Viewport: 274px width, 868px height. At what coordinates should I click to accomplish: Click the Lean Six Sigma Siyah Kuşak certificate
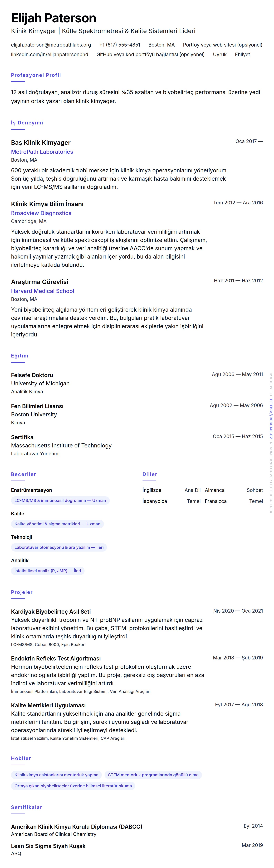[x=48, y=846]
